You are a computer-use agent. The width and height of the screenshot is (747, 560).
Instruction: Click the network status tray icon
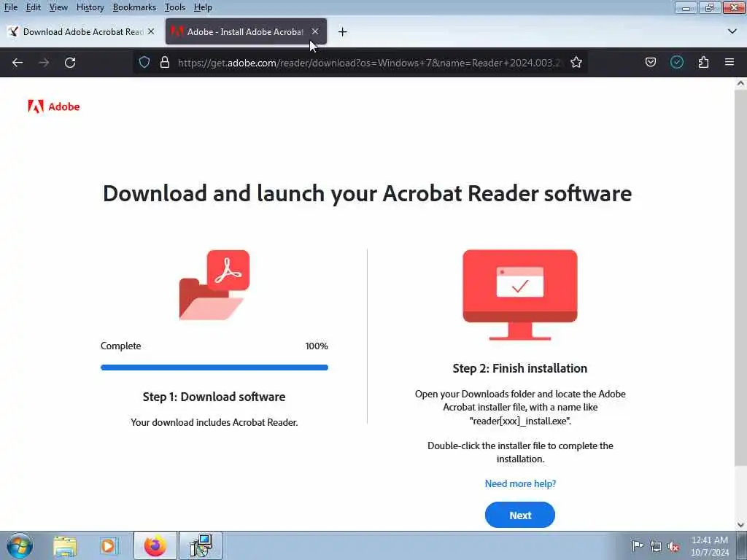(x=656, y=547)
